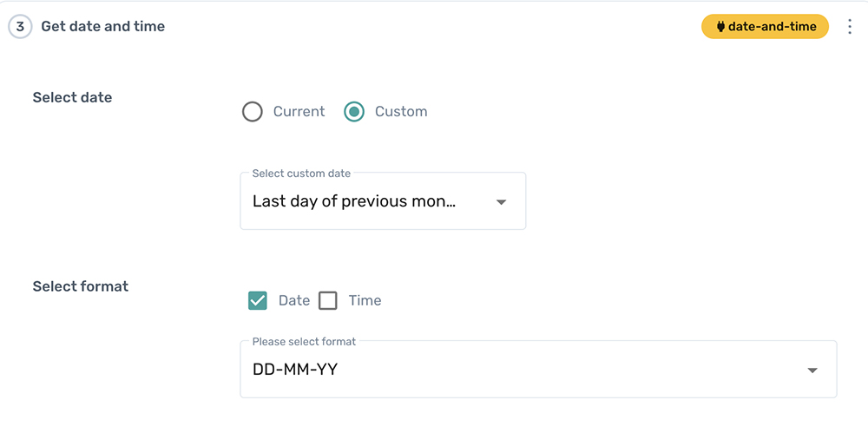Click the 'Custom' option label
Viewport: 868px width, 433px height.
[x=401, y=112]
